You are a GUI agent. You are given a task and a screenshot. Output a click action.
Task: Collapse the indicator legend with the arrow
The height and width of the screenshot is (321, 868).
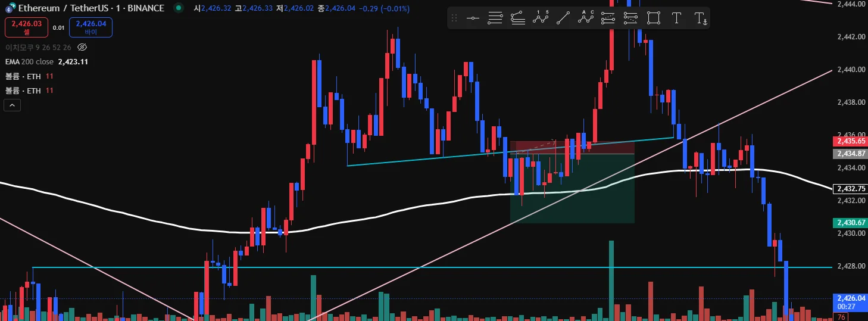13,105
